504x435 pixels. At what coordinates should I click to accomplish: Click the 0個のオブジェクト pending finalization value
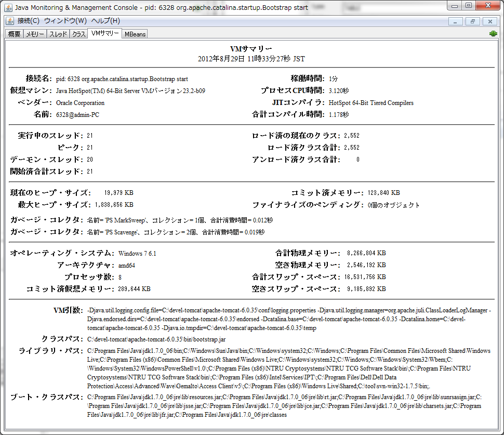[394, 205]
